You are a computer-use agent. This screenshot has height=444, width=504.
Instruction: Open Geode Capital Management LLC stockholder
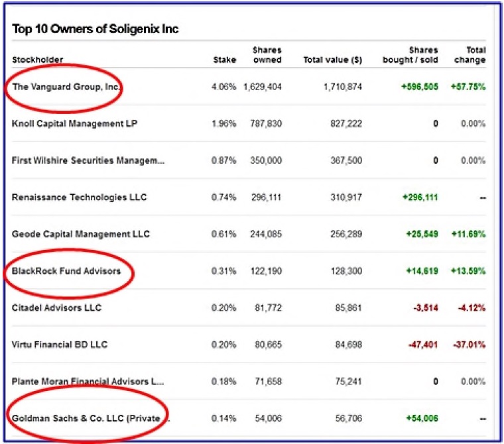81,234
